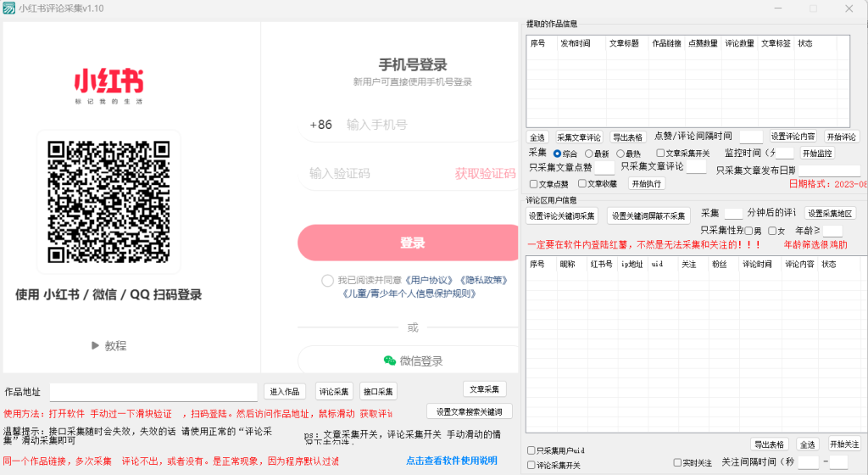The height and width of the screenshot is (475, 868).
Task: Click the WeChat icon in 微信登录
Action: point(389,360)
